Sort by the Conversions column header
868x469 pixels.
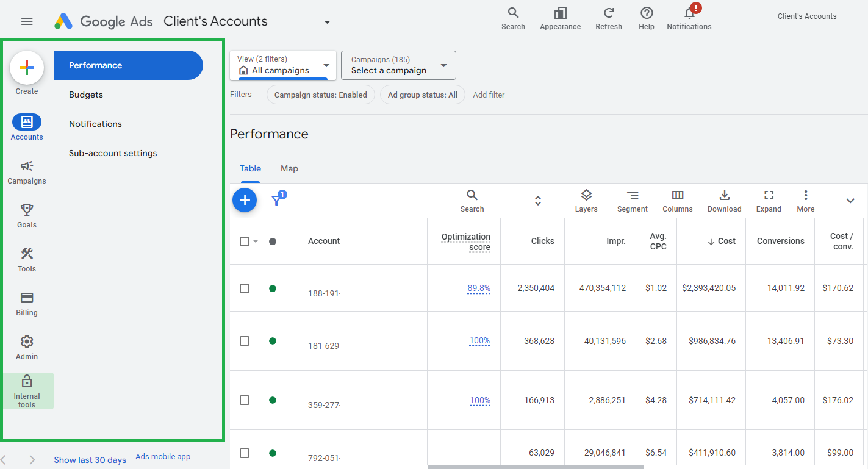pos(781,242)
